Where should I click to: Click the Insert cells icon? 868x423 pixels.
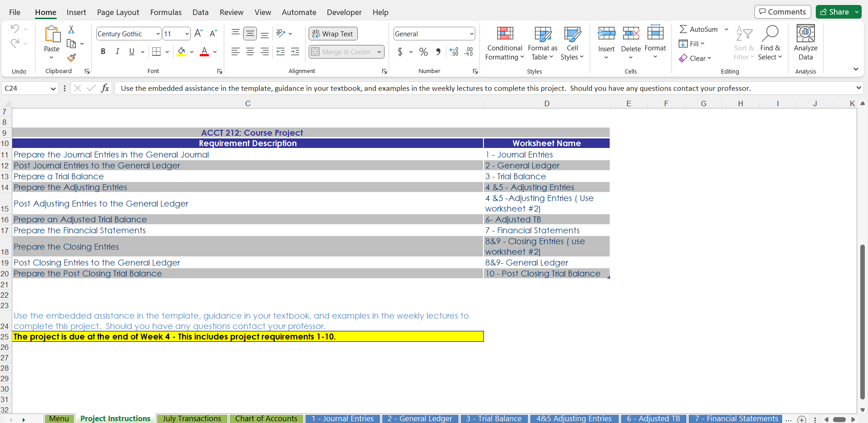[x=606, y=34]
